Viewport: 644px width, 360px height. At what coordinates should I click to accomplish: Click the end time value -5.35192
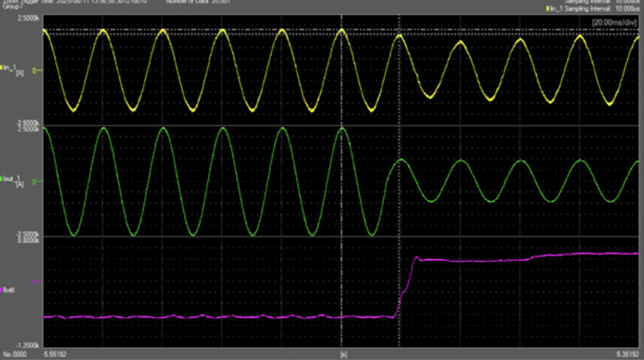point(627,354)
